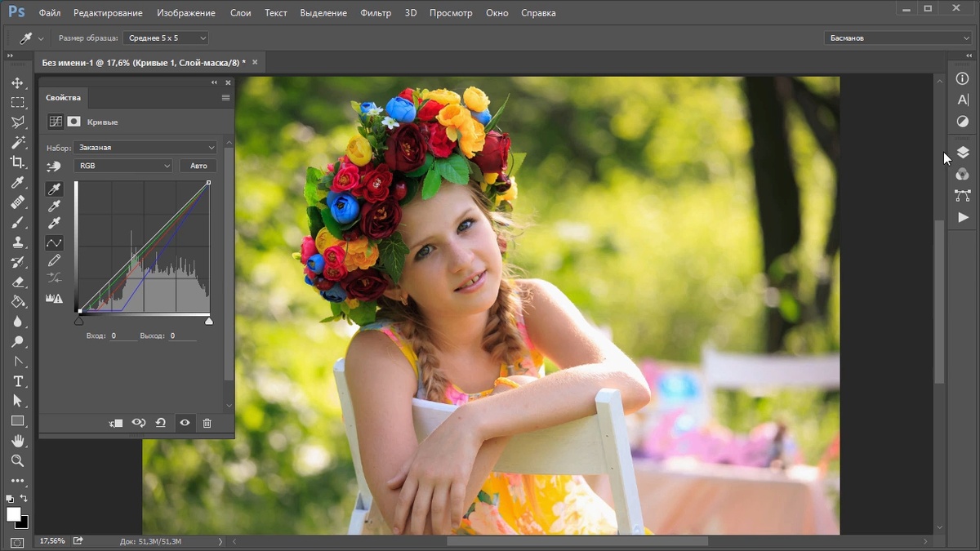Open the Набор preset dropdown
The image size is (980, 551).
tap(145, 148)
